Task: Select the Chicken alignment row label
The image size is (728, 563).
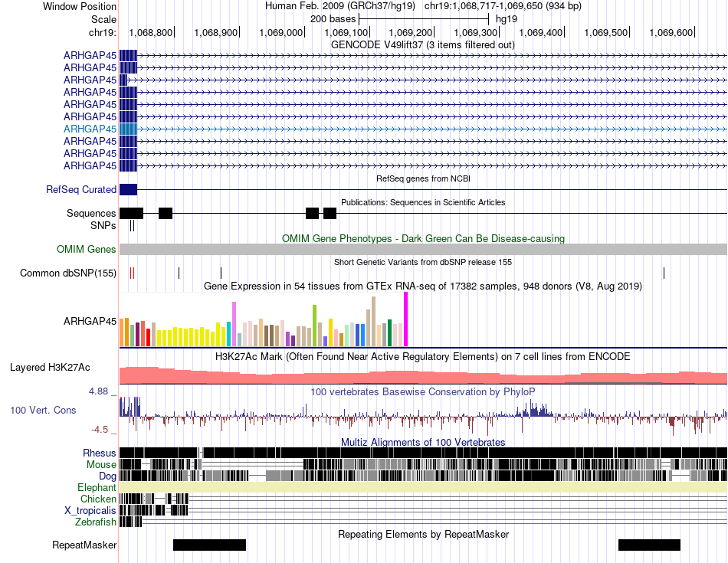Action: point(98,499)
